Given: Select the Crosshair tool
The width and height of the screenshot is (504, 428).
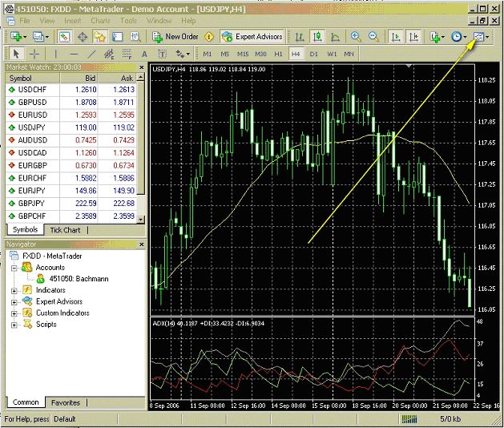Looking at the screenshot, I should (34, 54).
